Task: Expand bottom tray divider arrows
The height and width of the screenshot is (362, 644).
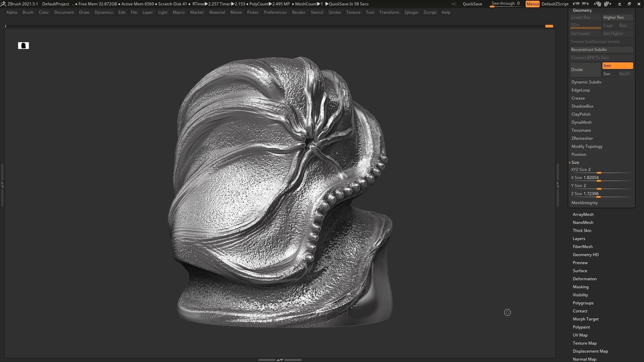Action: pos(280,360)
